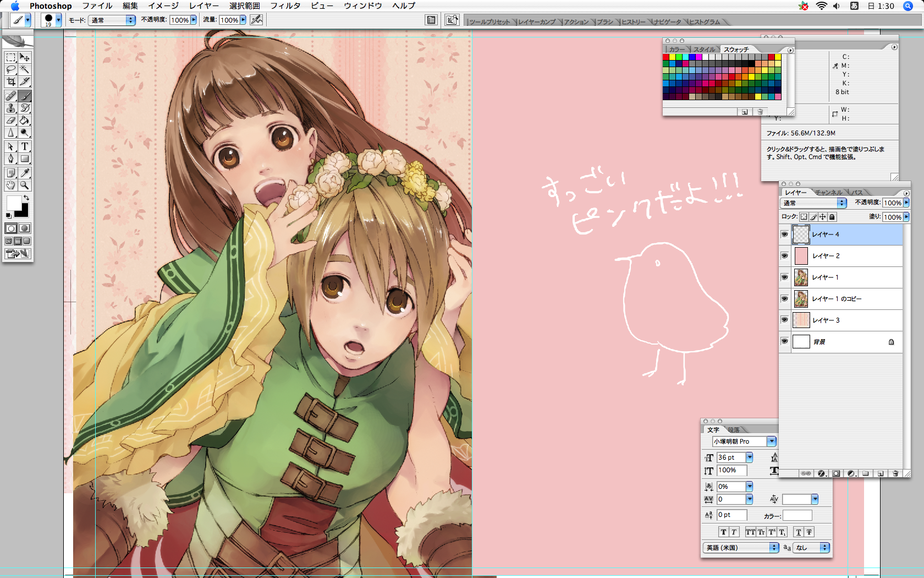Screen dimensions: 924x578
Task: Click the text カラー swatch
Action: tap(797, 515)
